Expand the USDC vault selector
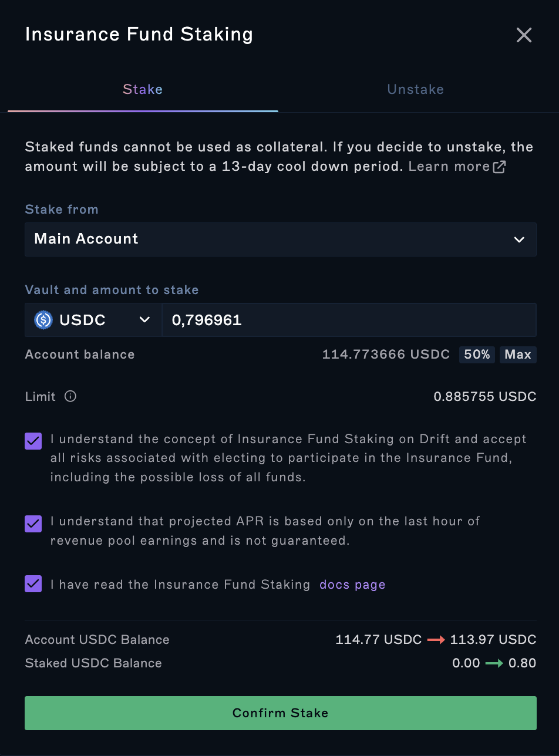Screen dimensions: 559x756 coord(93,320)
